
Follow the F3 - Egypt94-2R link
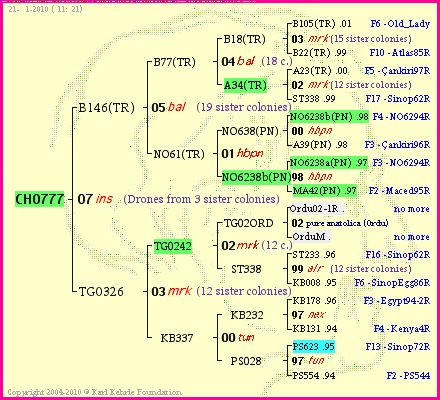(x=397, y=301)
